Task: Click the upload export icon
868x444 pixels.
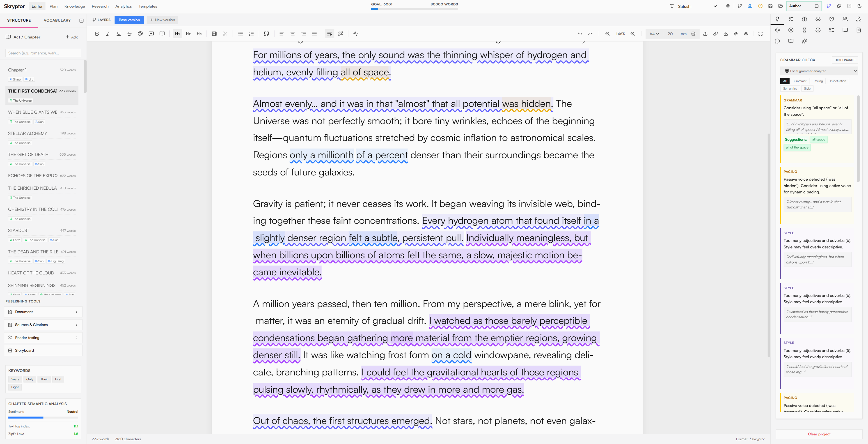Action: pyautogui.click(x=705, y=34)
